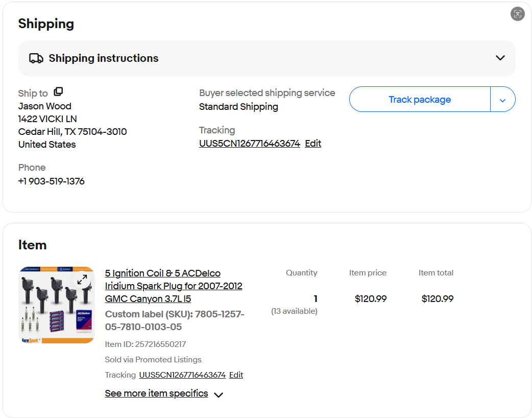Click the phone number +1 903-519-1376
This screenshot has height=418, width=532.
coord(52,181)
